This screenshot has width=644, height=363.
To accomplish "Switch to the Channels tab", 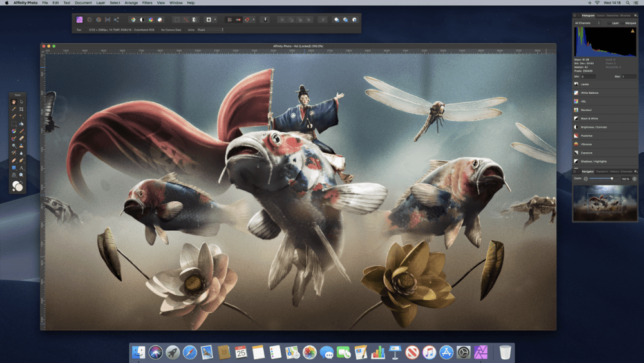I will [627, 172].
